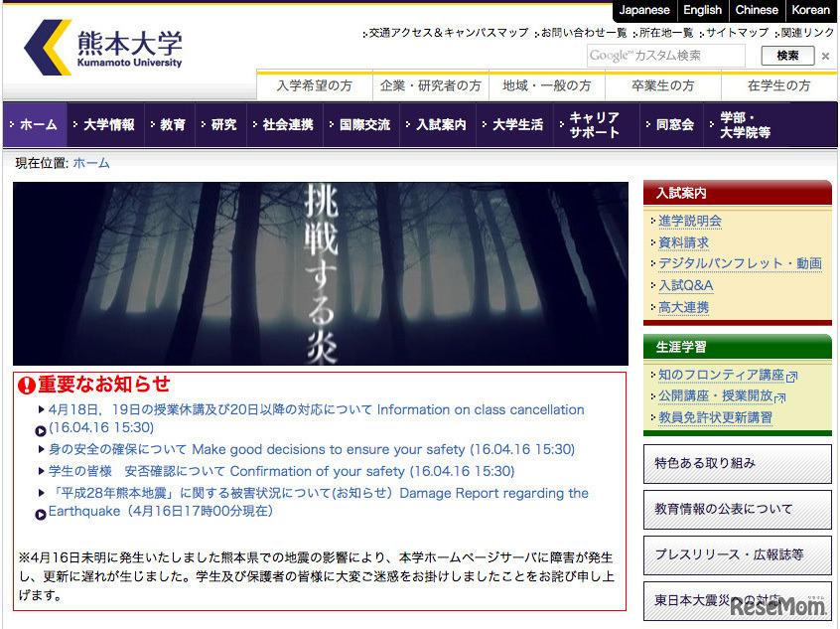
Task: Open 大学情報 in main navigation
Action: [x=106, y=124]
